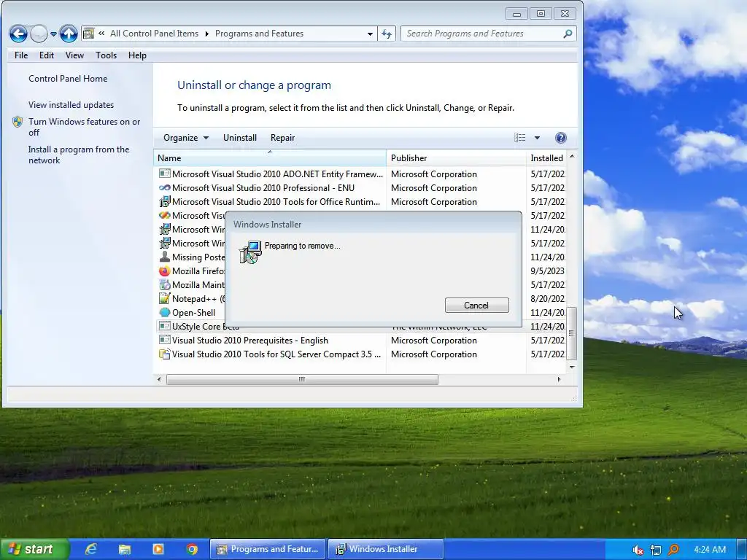Sort by the Publisher column header

click(456, 158)
